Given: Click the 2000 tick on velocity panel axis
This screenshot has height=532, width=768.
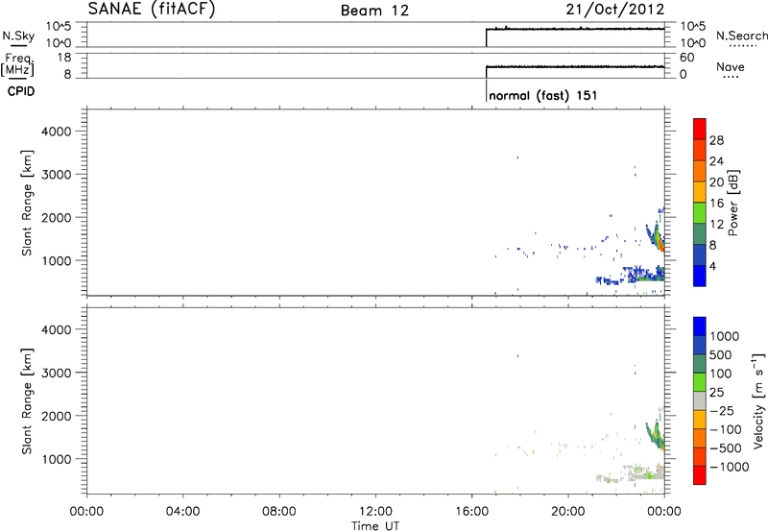Looking at the screenshot, I should tap(56, 416).
